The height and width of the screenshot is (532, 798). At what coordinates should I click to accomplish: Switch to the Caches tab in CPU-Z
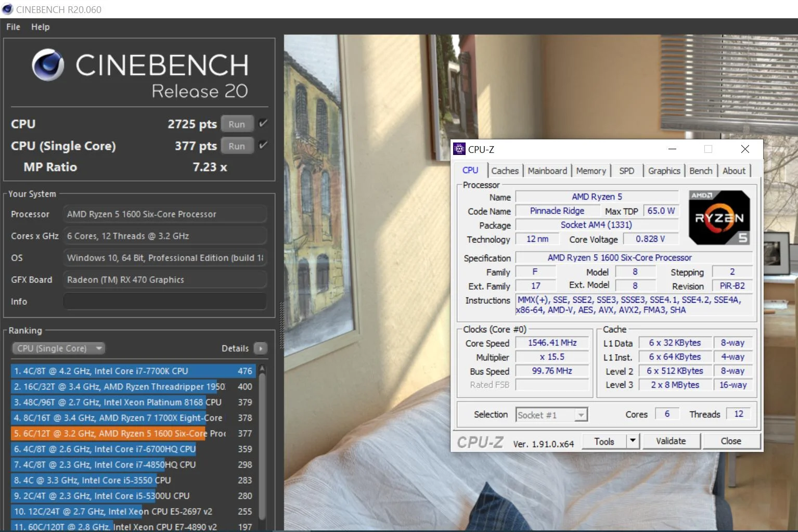(x=505, y=171)
